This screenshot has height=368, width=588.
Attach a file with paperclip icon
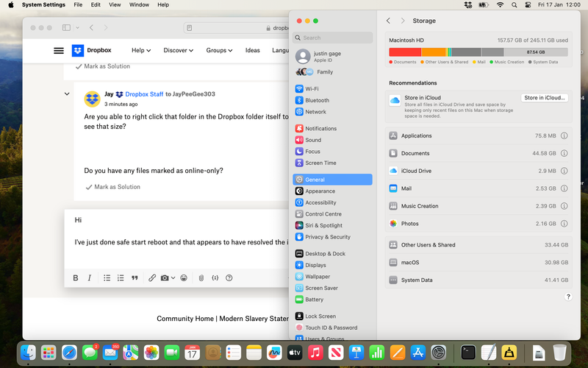click(201, 278)
